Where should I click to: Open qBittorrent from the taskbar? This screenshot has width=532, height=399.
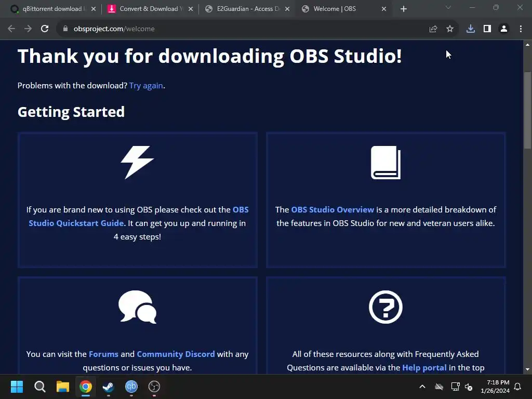131,387
